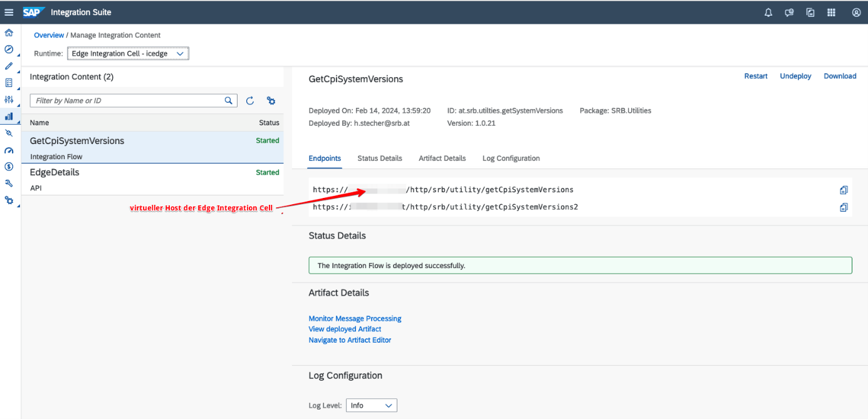Open the Discover compass icon in sidebar
Viewport: 868px width, 419px height.
point(9,49)
